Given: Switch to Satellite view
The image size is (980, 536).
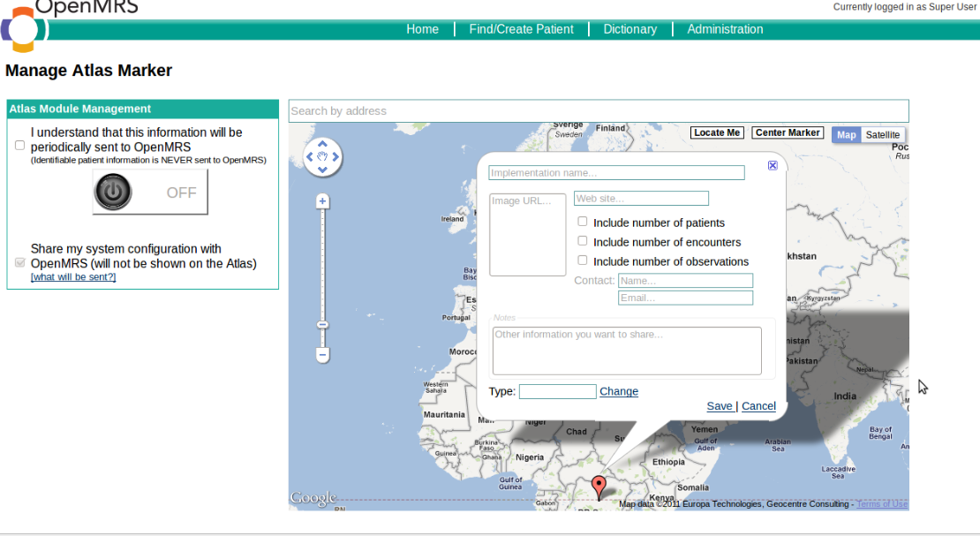Looking at the screenshot, I should (x=883, y=134).
